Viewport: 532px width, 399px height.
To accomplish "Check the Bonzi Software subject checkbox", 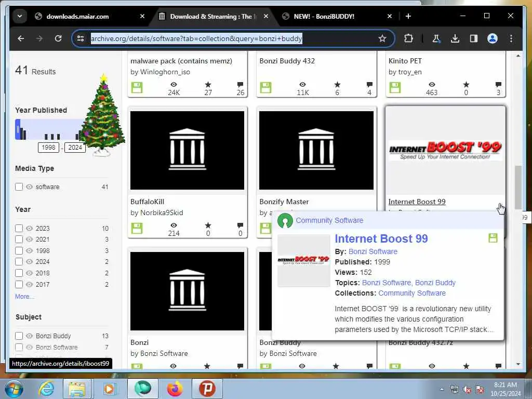I will pyautogui.click(x=19, y=347).
